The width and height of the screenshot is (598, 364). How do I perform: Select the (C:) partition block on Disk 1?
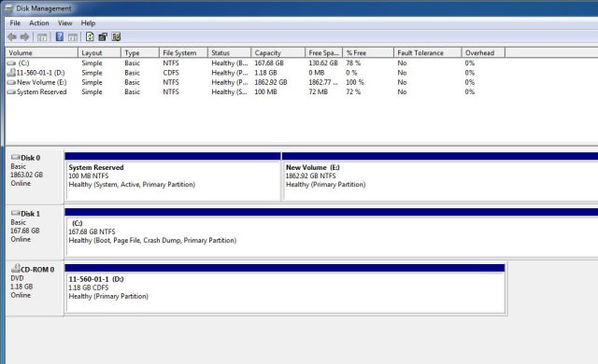coord(332,233)
